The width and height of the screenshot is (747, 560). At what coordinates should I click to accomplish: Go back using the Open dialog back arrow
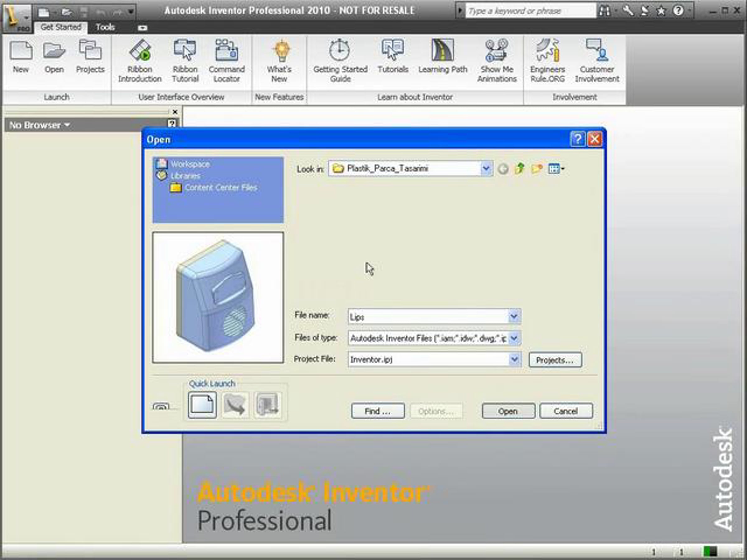click(503, 169)
